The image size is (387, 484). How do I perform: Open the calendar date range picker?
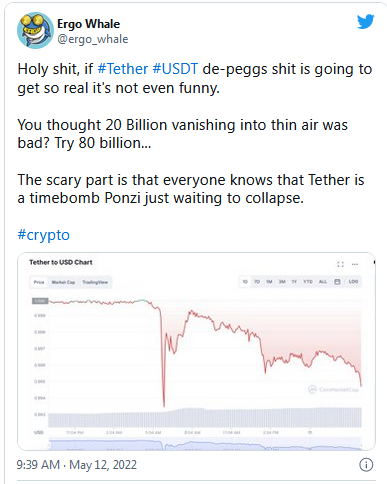click(x=337, y=282)
